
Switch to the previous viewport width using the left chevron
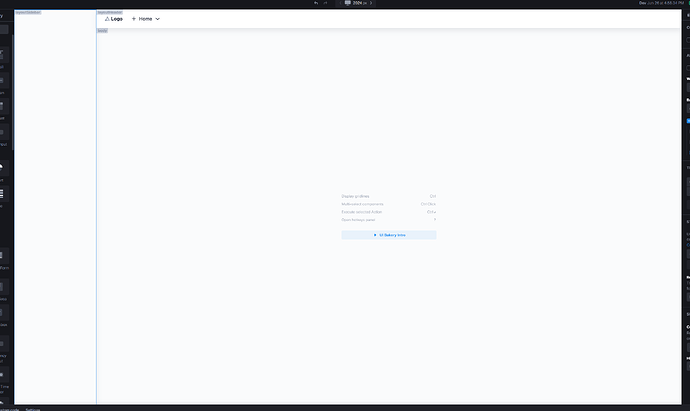(x=340, y=3)
